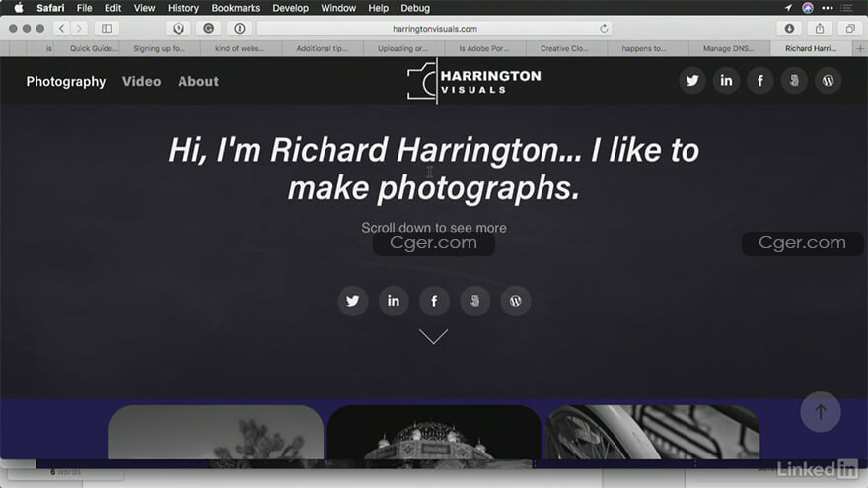Click the Twitter icon in the site header
Screen dimensions: 868x488
[x=692, y=81]
